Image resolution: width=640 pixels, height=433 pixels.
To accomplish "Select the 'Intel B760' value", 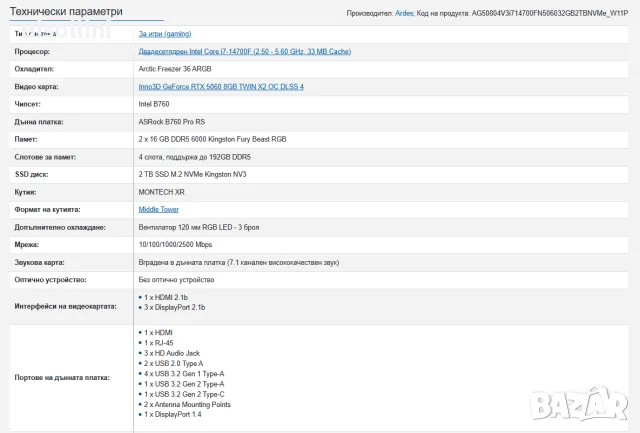I will click(154, 104).
